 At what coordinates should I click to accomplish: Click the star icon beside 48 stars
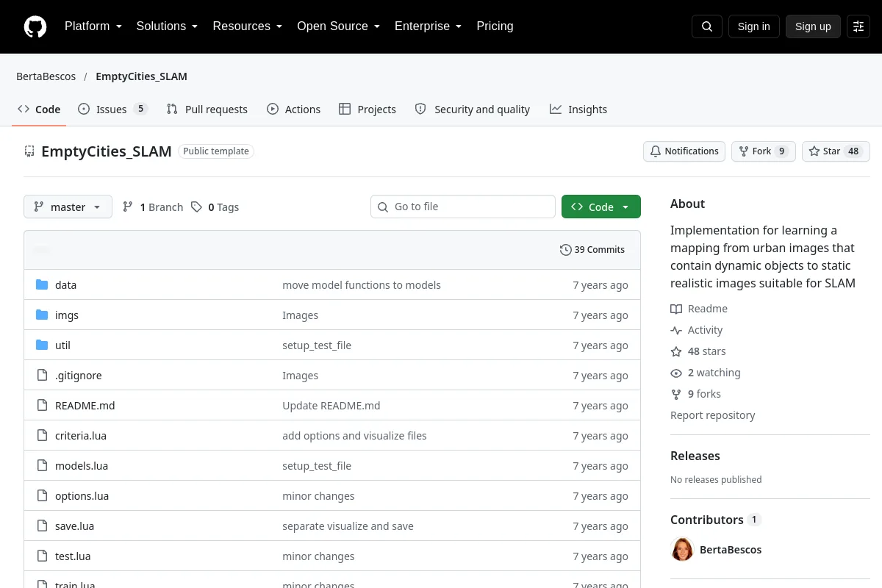pyautogui.click(x=676, y=351)
